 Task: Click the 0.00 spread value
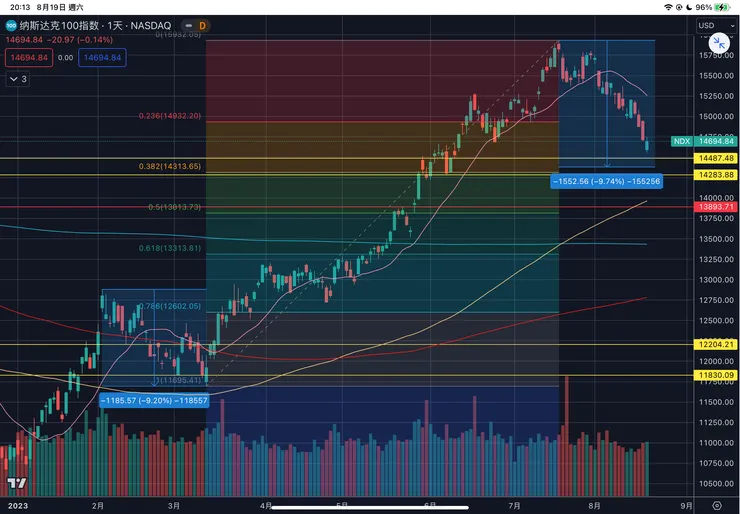tap(66, 58)
